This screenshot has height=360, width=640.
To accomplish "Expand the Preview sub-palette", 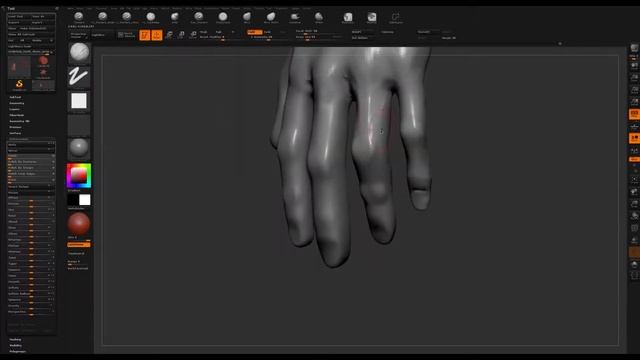I will tap(16, 127).
